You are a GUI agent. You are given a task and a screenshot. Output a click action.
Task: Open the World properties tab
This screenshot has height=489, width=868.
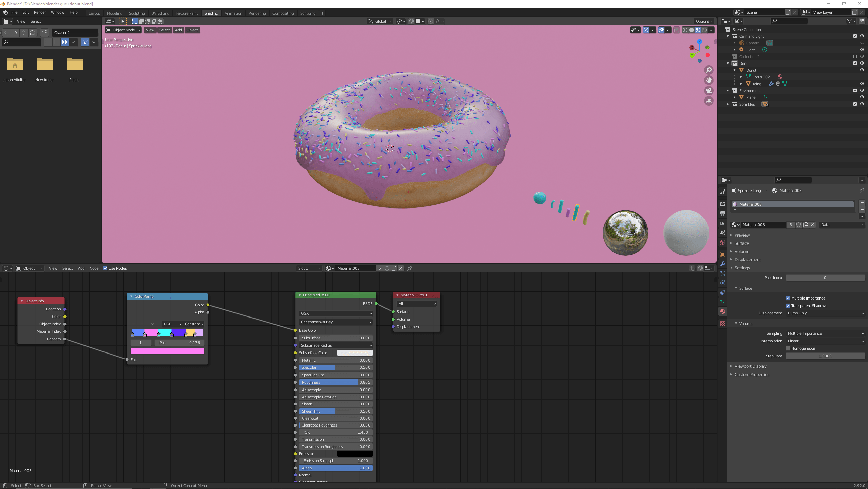[x=723, y=242]
